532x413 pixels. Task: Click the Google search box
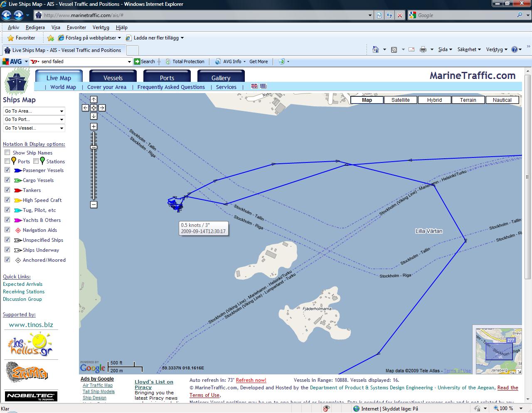(x=465, y=15)
